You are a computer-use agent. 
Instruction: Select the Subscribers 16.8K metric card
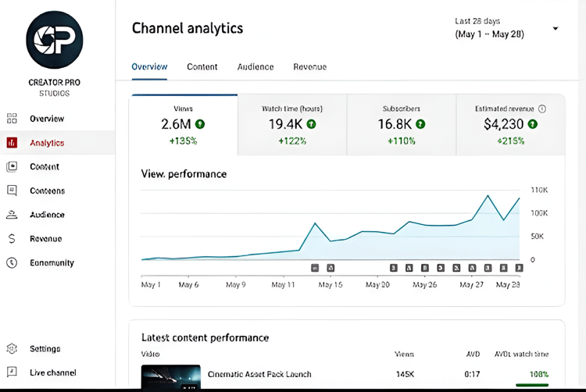click(402, 125)
